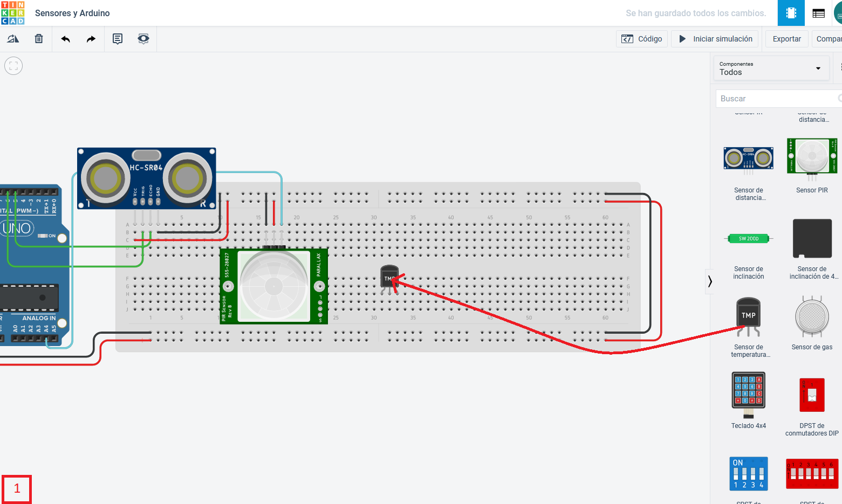Image resolution: width=842 pixels, height=504 pixels.
Task: Collapse the components side panel
Action: (x=710, y=281)
